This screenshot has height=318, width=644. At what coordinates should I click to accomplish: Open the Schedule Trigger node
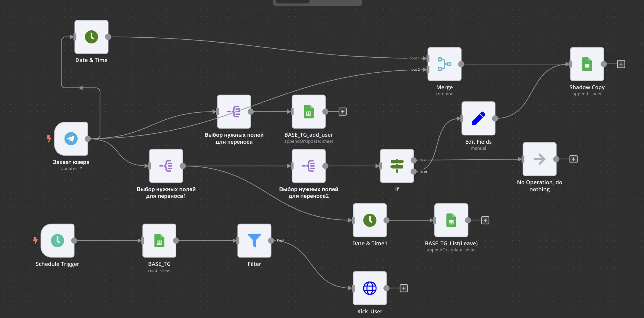[x=57, y=241]
